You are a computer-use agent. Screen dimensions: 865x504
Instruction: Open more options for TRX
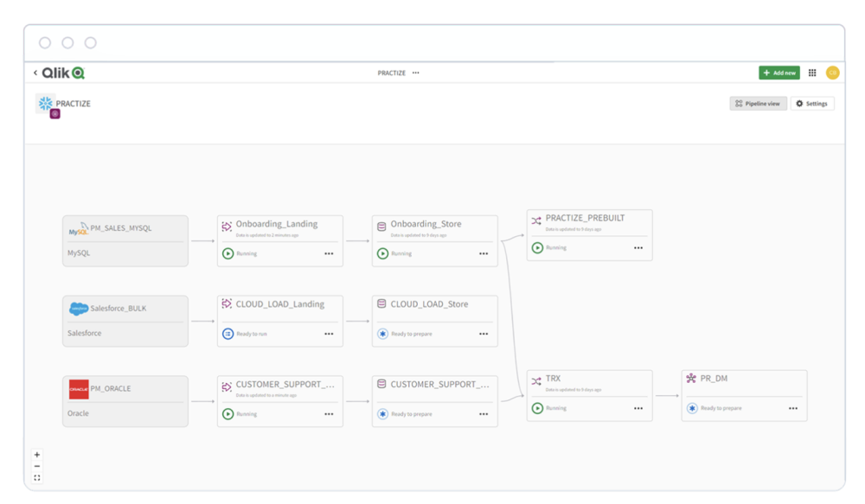pyautogui.click(x=638, y=408)
